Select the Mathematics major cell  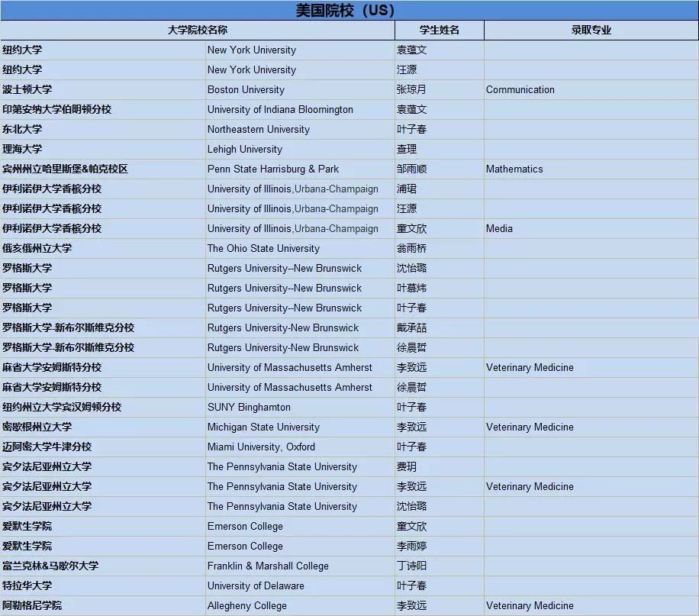click(591, 169)
